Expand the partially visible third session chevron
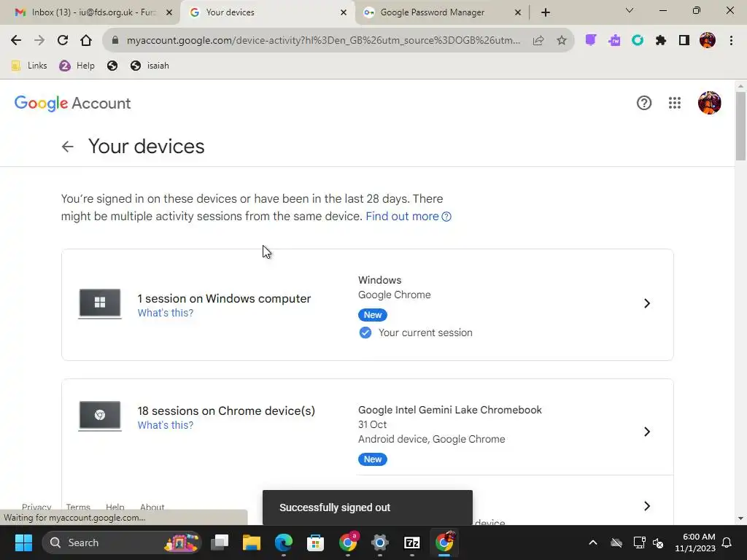Image resolution: width=747 pixels, height=560 pixels. pyautogui.click(x=647, y=506)
